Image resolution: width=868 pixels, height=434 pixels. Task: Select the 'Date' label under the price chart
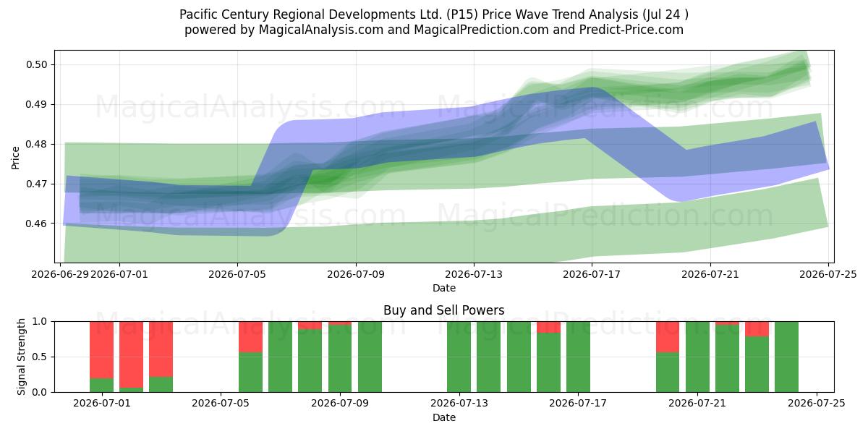point(444,288)
